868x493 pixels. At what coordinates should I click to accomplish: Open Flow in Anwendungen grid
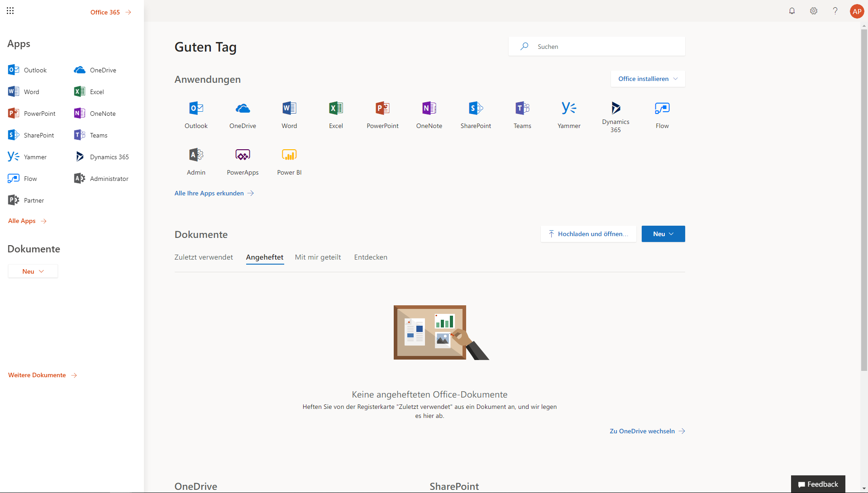[662, 115]
